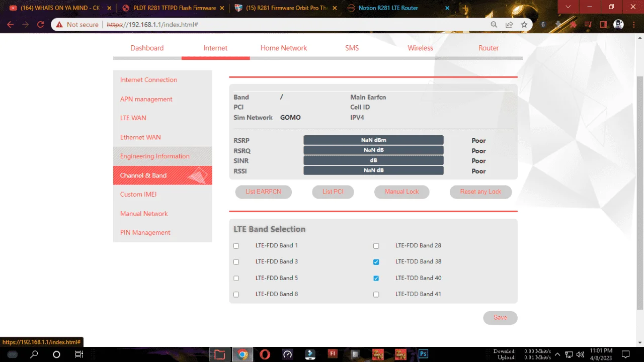Click the browser back arrow
The width and height of the screenshot is (644, 362).
point(11,24)
